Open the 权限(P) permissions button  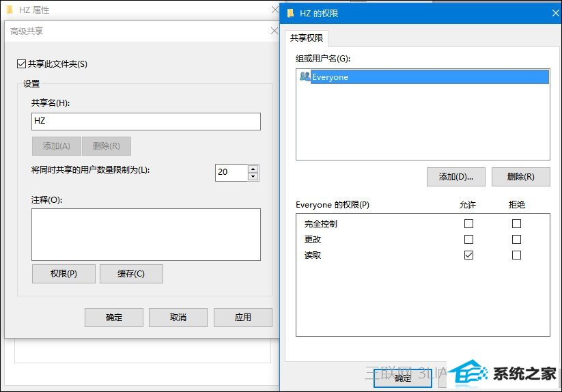(64, 274)
